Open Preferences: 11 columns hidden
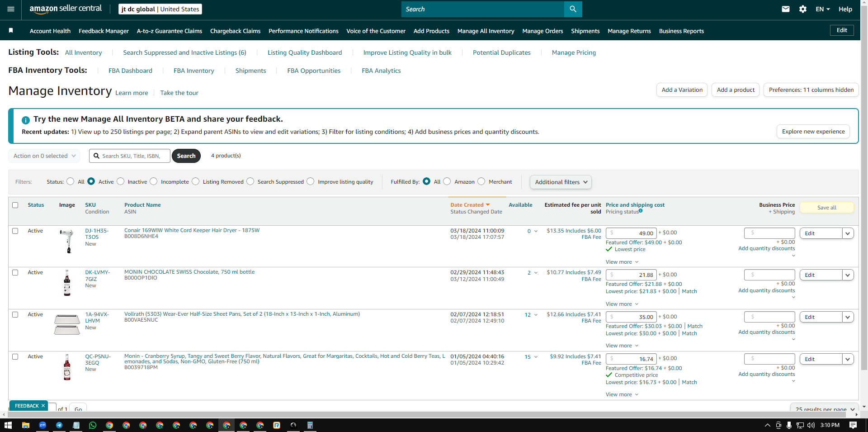This screenshot has height=432, width=868. tap(811, 90)
